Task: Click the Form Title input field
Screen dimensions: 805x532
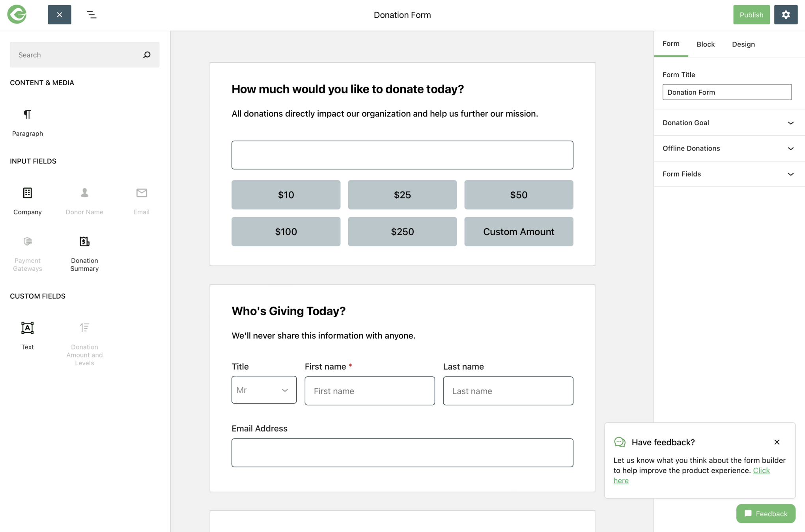Action: click(727, 92)
